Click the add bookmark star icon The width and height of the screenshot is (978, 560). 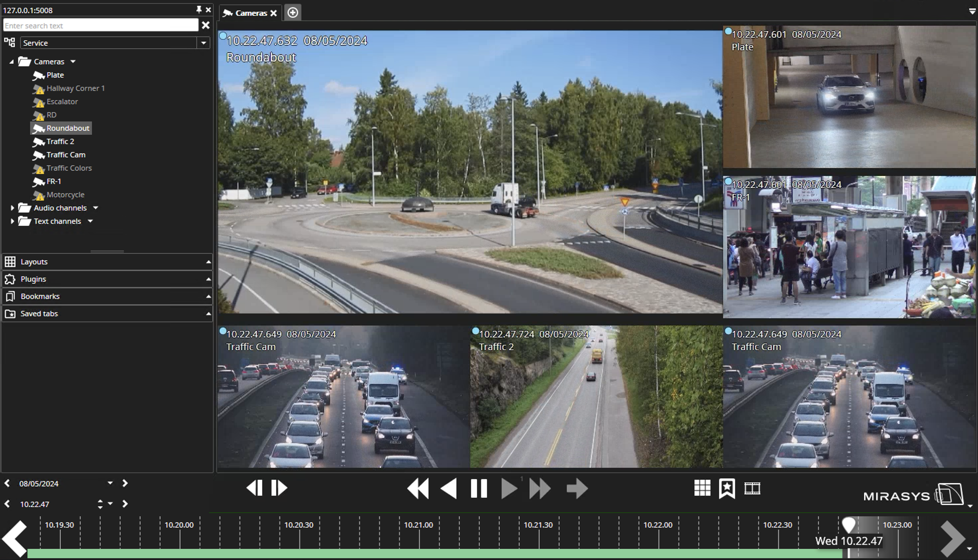coord(727,489)
